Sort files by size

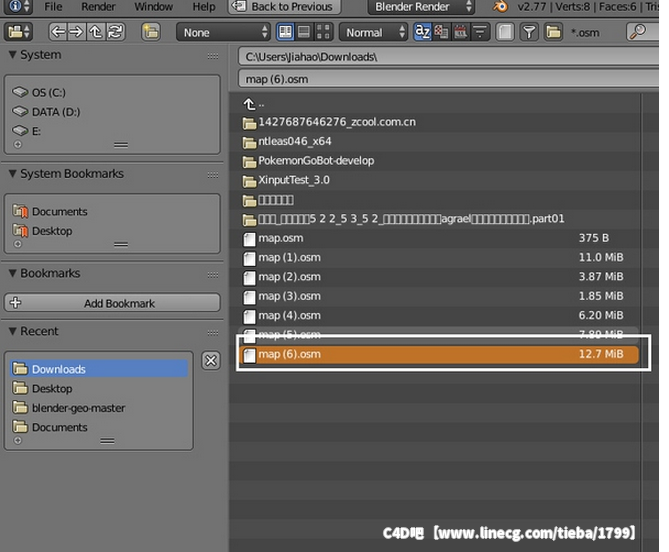480,32
